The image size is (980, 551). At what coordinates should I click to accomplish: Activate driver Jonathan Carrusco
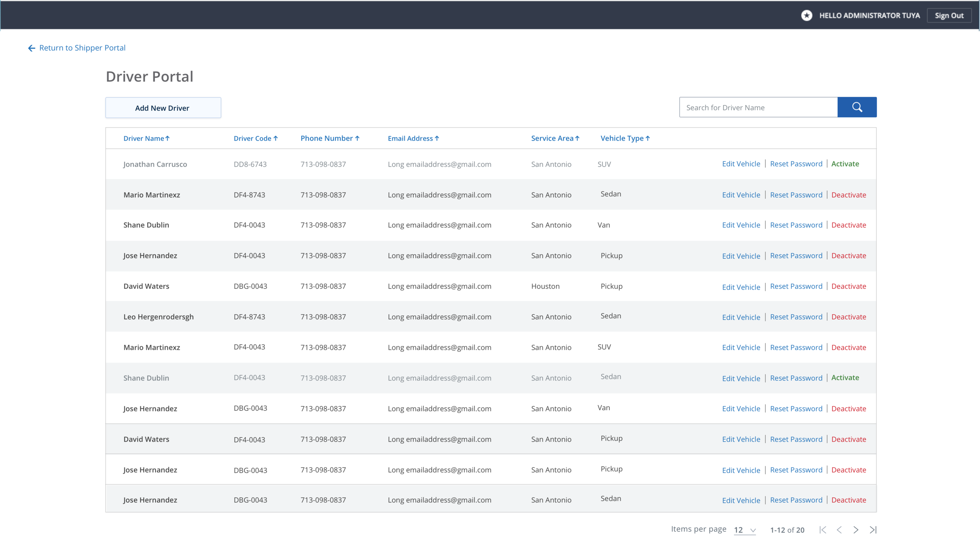(845, 164)
